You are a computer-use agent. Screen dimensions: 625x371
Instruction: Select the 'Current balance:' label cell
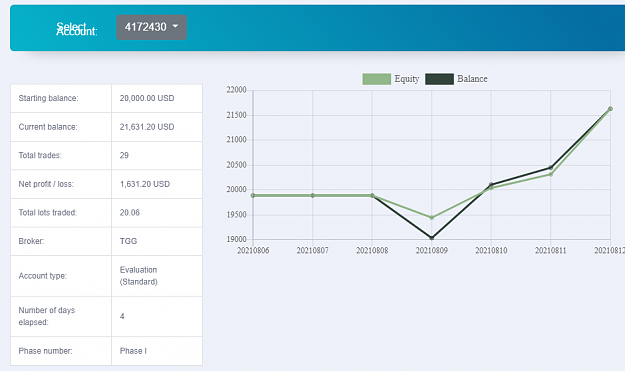(x=61, y=127)
